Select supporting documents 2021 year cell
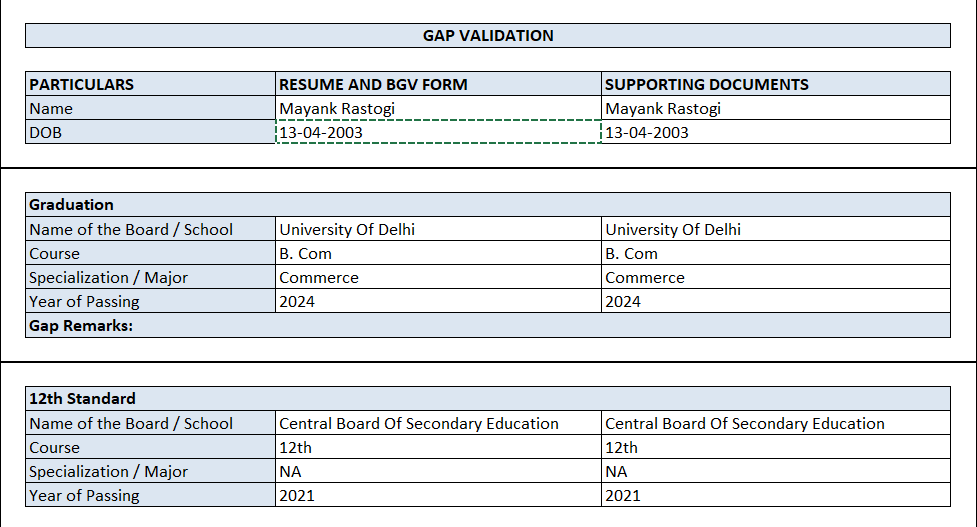This screenshot has width=977, height=527. point(776,495)
